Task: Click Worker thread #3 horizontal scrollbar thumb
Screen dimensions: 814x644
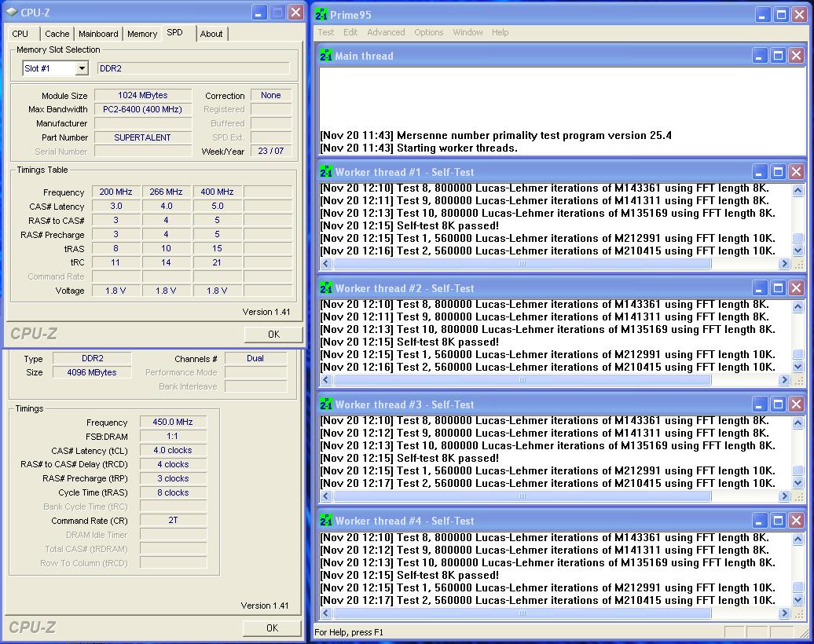Action: [522, 496]
